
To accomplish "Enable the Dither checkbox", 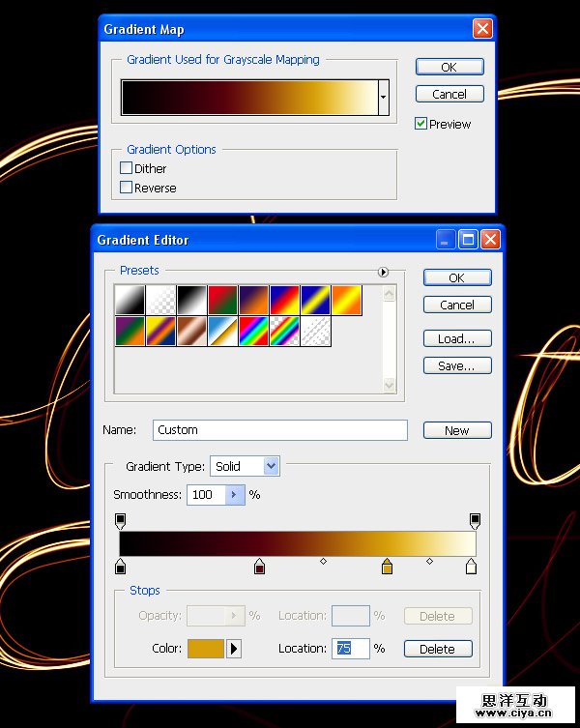I will tap(127, 168).
